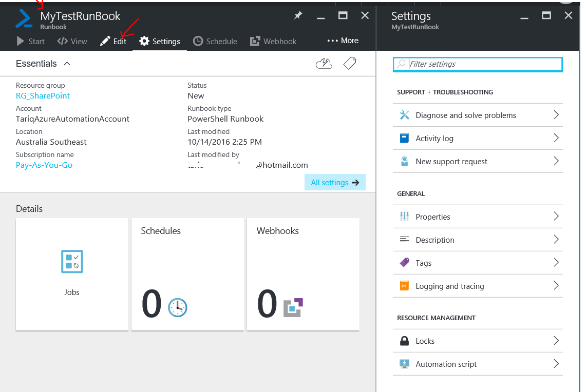Select the TariqAzureAutomationAccount account text
The width and height of the screenshot is (587, 392).
(x=72, y=119)
